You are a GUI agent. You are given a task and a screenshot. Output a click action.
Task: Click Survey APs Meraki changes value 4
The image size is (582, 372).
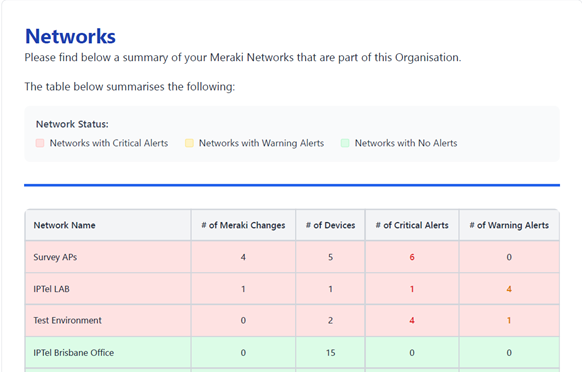tap(243, 257)
